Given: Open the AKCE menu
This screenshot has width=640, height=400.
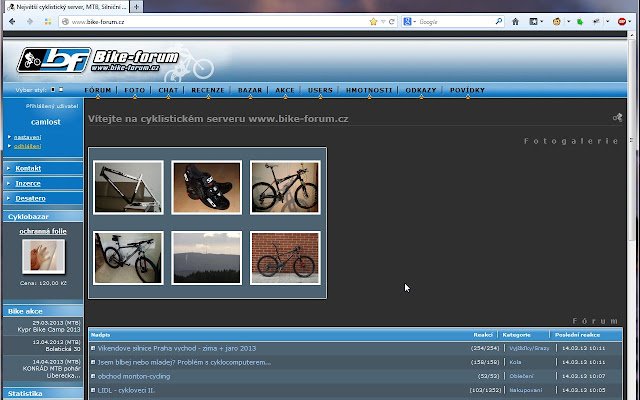Looking at the screenshot, I should (285, 90).
